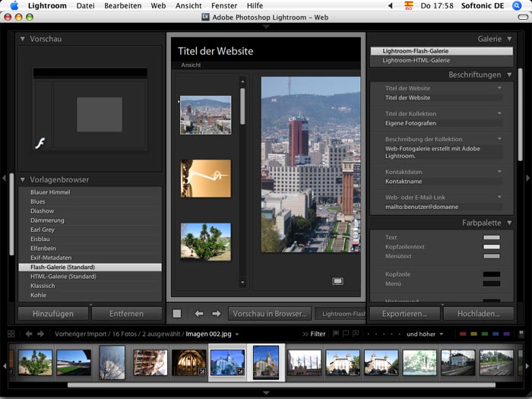The height and width of the screenshot is (399, 532).
Task: Collapse the Farbpalette panel
Action: point(510,223)
